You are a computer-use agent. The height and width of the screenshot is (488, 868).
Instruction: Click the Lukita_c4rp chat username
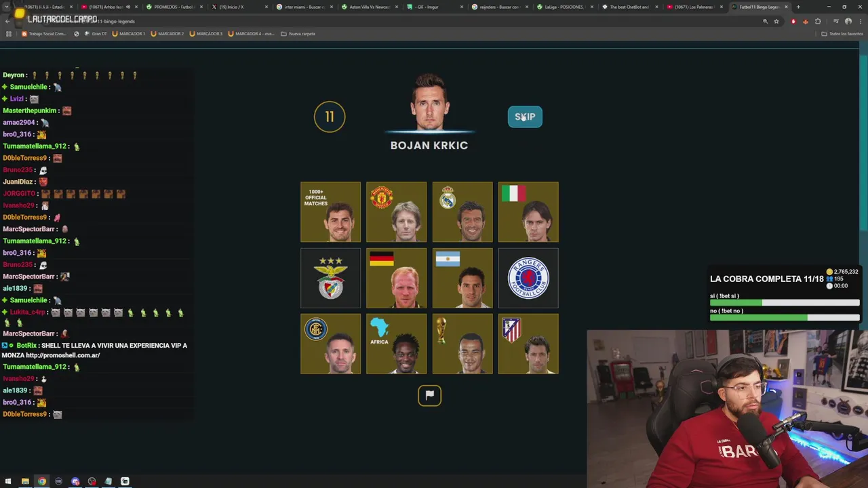pos(28,312)
